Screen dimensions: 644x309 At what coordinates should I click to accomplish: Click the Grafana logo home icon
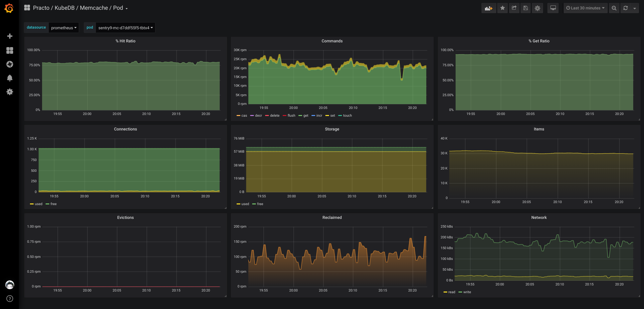(x=9, y=8)
